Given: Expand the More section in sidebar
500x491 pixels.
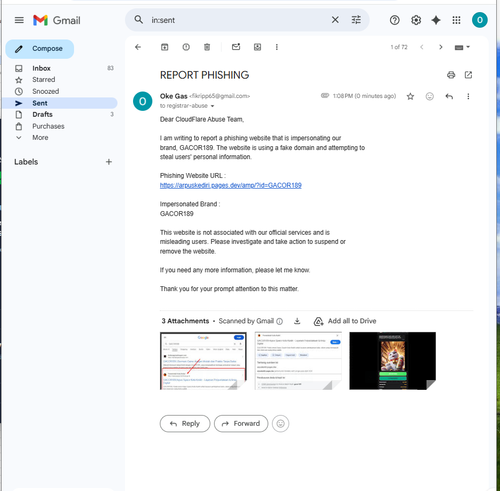Looking at the screenshot, I should pyautogui.click(x=40, y=137).
